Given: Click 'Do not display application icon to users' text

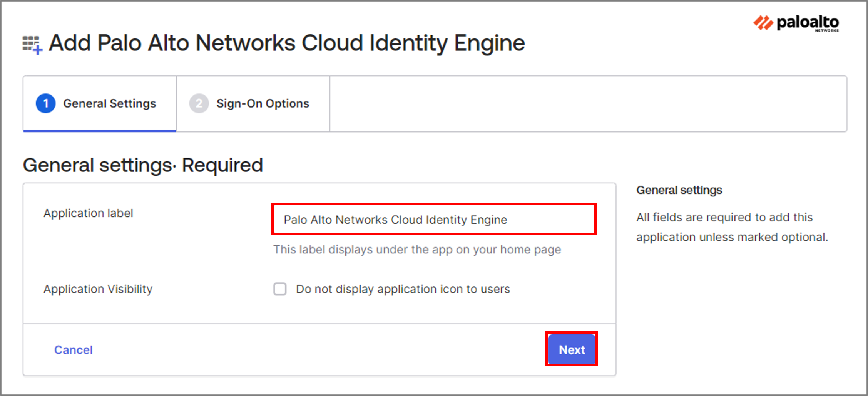Looking at the screenshot, I should (403, 289).
